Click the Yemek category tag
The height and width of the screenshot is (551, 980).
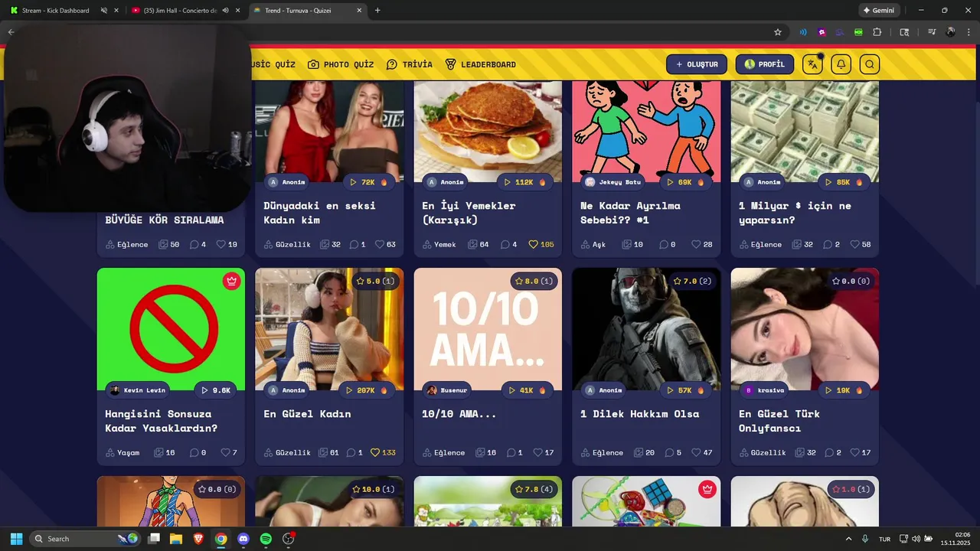(439, 244)
